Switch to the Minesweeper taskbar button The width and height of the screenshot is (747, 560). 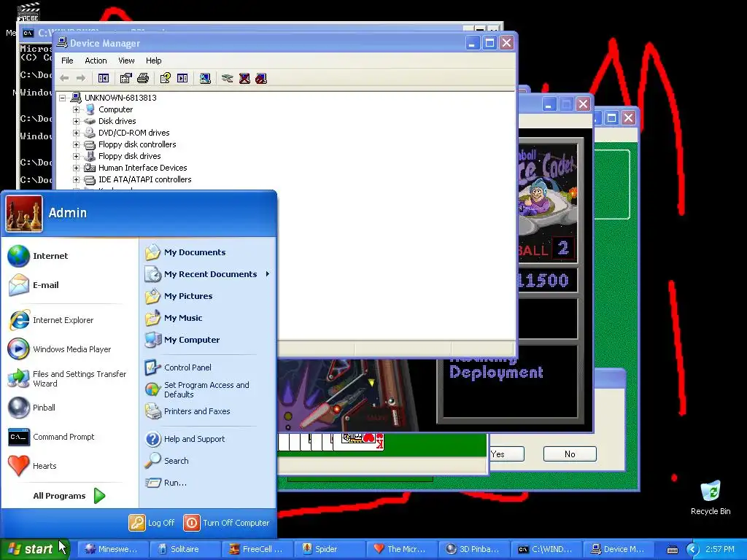pyautogui.click(x=113, y=549)
